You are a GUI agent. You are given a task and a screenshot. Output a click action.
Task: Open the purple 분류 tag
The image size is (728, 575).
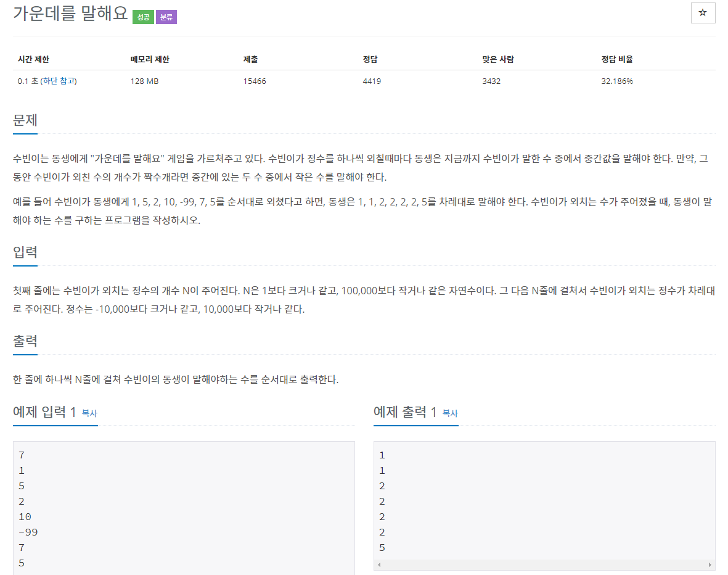click(x=166, y=17)
